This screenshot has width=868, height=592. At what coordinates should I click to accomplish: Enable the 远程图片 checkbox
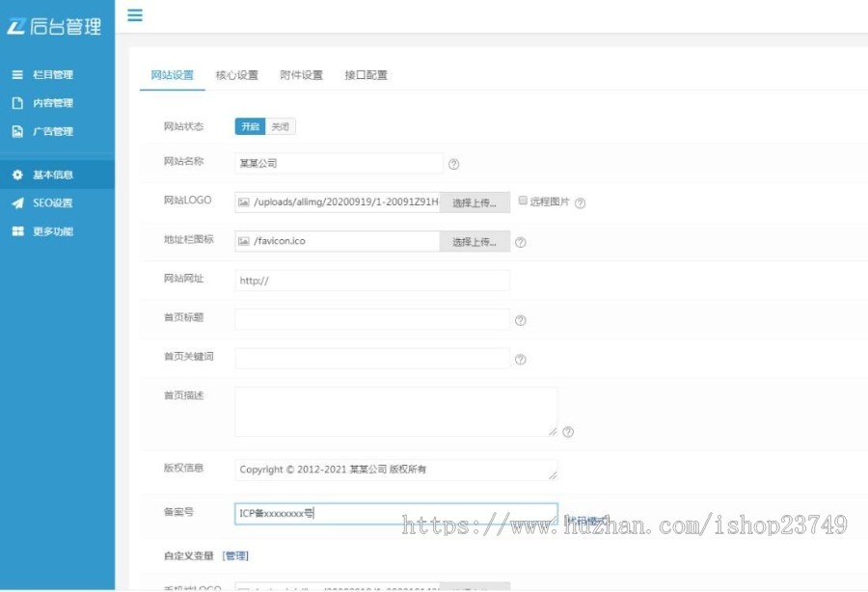click(x=523, y=201)
